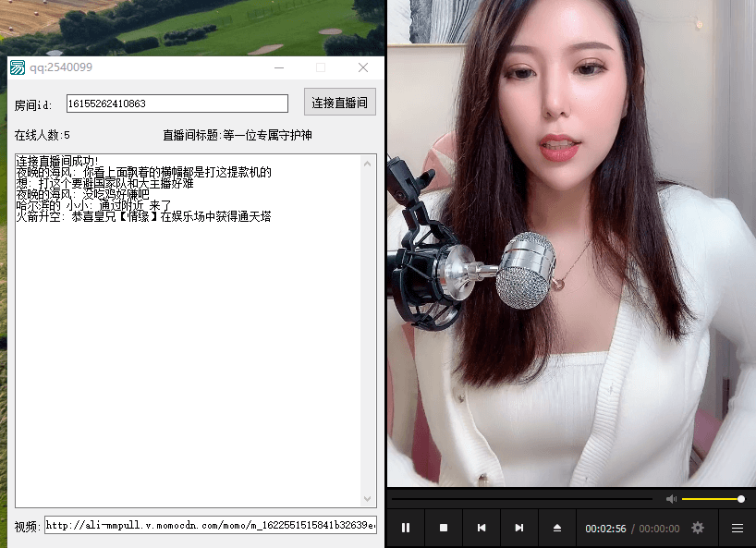Click the eject media icon

point(557,528)
